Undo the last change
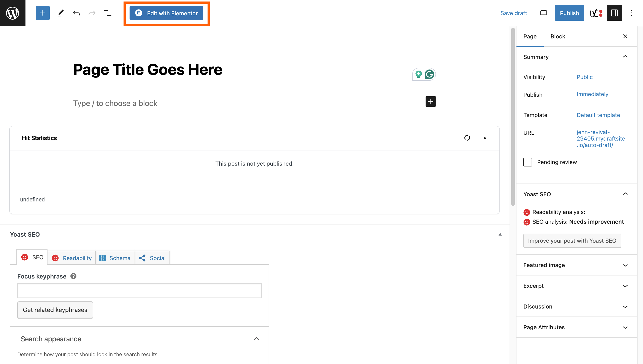The height and width of the screenshot is (364, 643). point(76,13)
